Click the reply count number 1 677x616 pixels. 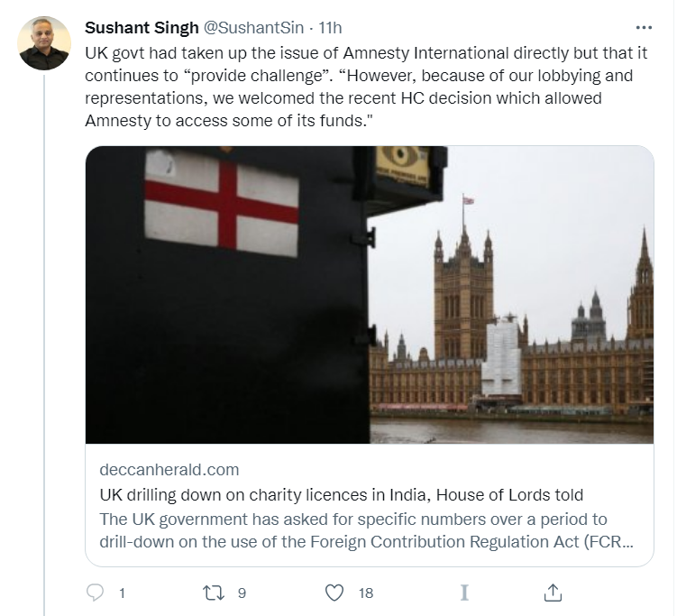pos(122,593)
